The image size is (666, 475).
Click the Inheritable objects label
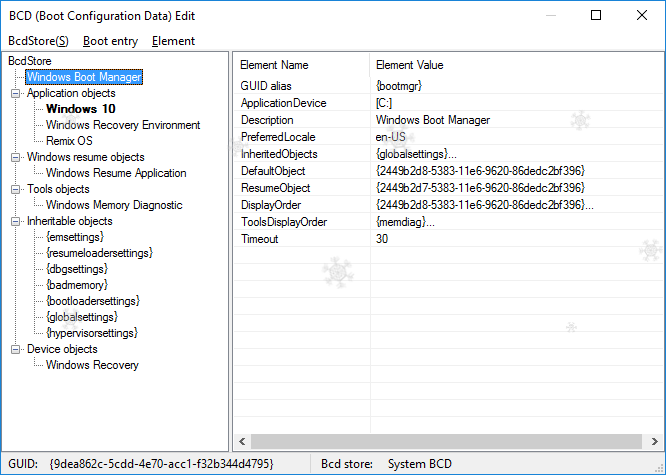click(x=70, y=221)
